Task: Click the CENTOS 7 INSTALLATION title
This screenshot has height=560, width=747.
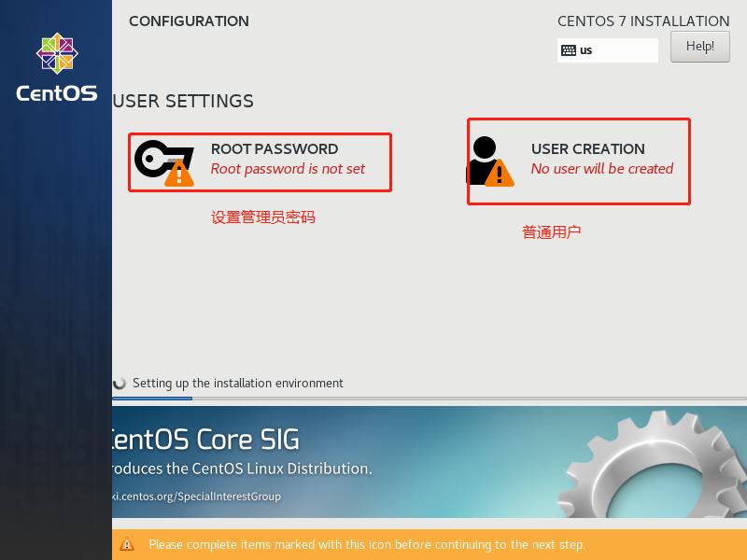Action: click(x=642, y=21)
